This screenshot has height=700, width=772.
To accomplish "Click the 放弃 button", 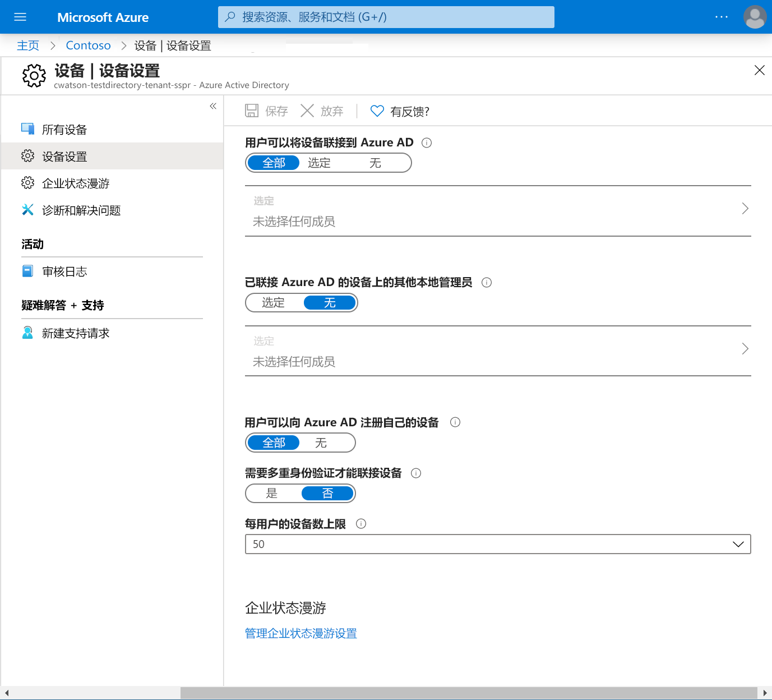I will point(322,111).
